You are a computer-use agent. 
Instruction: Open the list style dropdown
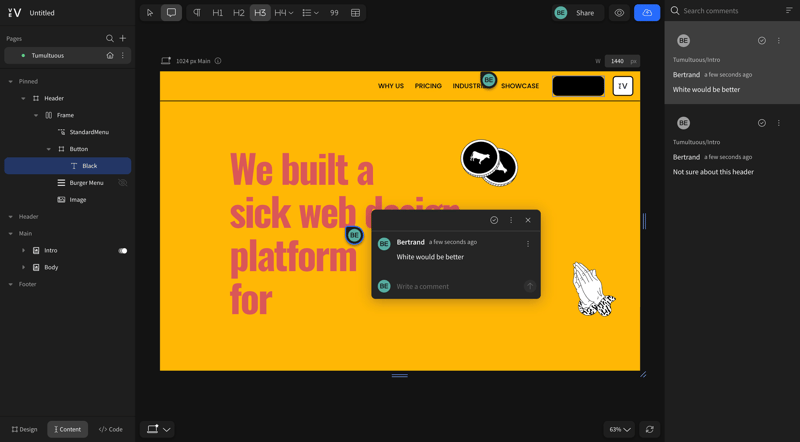click(x=310, y=13)
